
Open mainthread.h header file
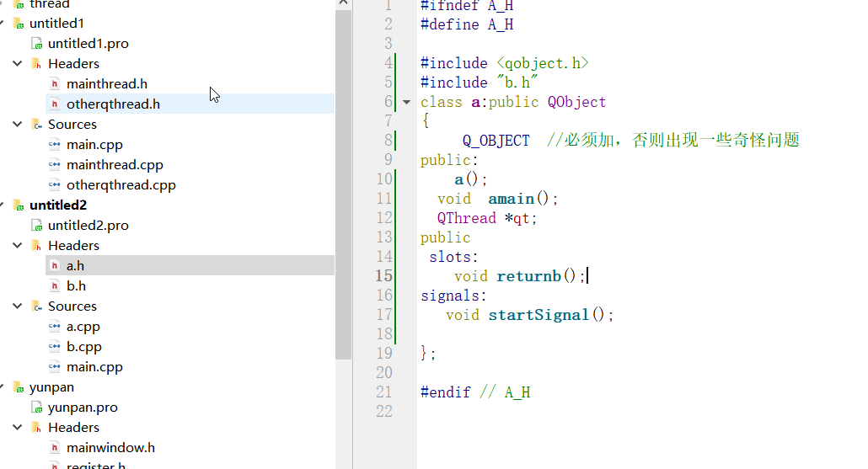pos(107,84)
